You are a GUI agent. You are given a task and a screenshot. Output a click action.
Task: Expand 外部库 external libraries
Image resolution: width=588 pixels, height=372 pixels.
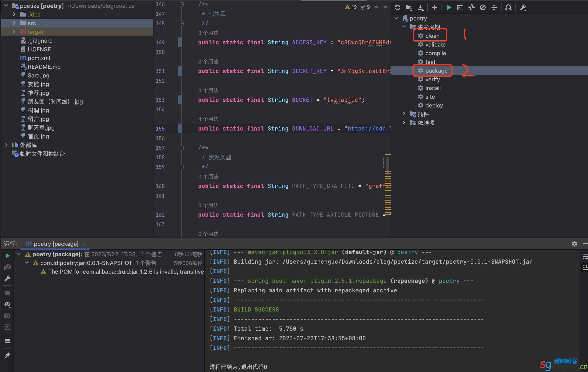[x=6, y=145]
